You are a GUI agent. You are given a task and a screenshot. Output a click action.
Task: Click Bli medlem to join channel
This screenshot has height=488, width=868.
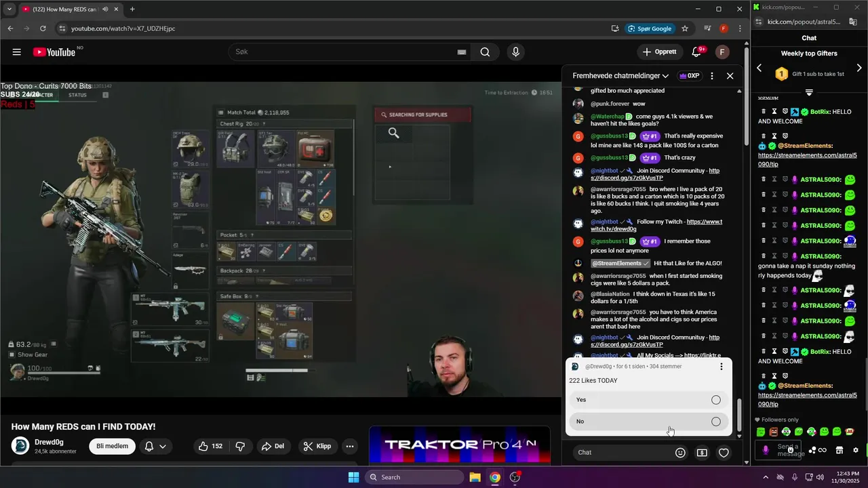pyautogui.click(x=112, y=446)
